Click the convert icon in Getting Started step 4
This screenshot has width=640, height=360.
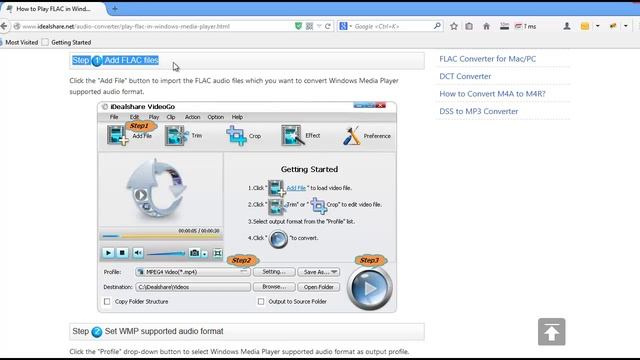click(278, 238)
